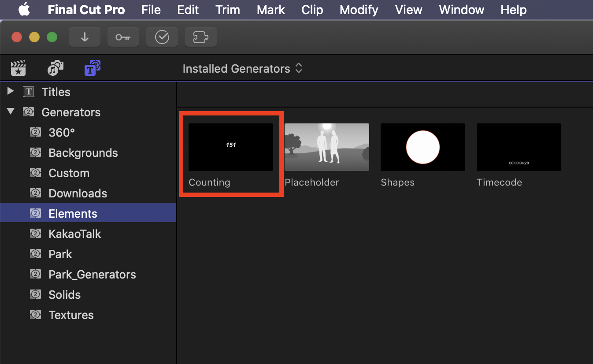The height and width of the screenshot is (364, 593).
Task: Click the Background Tasks checkmark button
Action: [162, 37]
